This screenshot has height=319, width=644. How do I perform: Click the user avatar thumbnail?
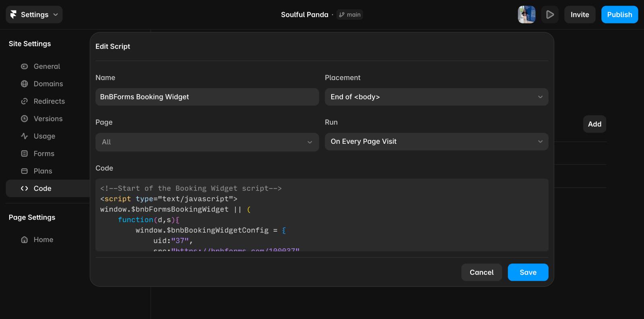[526, 14]
